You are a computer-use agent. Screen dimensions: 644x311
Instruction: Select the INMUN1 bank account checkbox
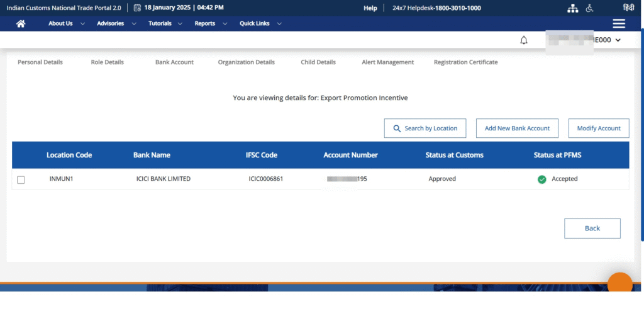click(x=21, y=179)
